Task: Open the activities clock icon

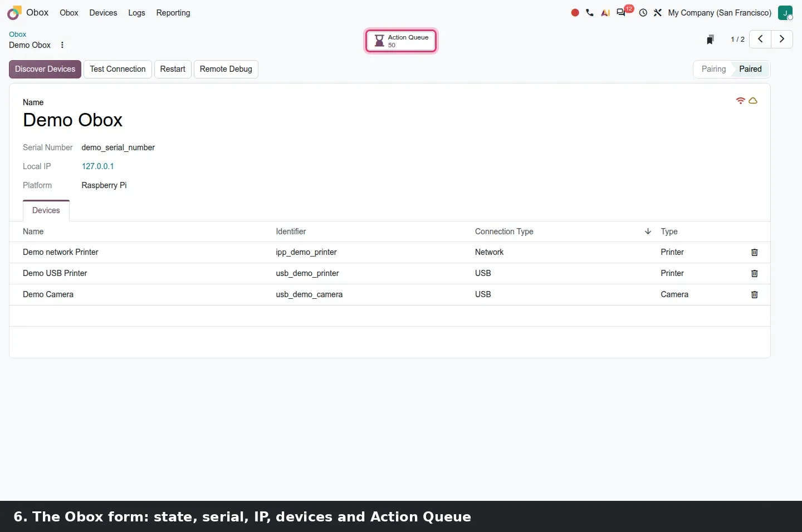Action: click(643, 13)
